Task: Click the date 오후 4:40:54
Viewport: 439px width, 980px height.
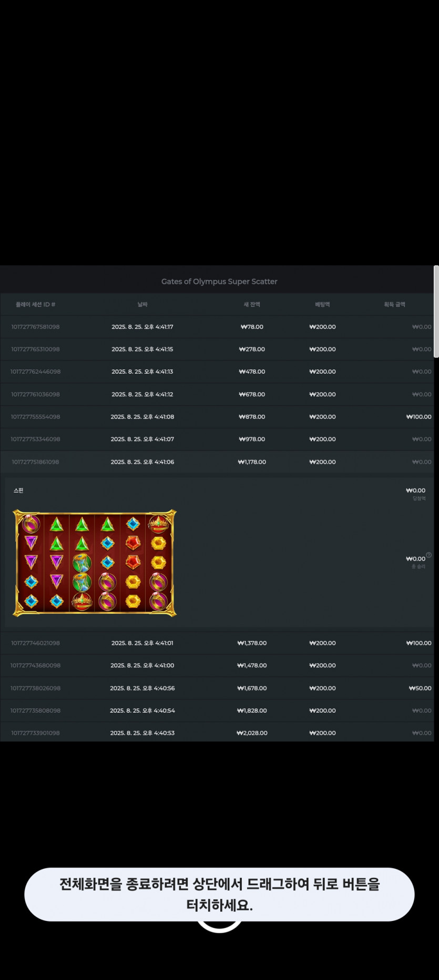Action: point(142,711)
